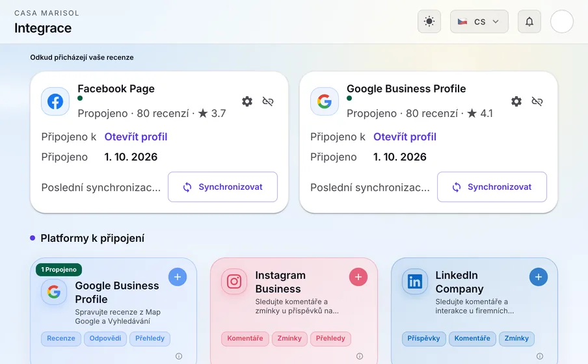Screen dimensions: 588x364
Task: Click the LinkedIn logo icon
Action: pyautogui.click(x=415, y=281)
